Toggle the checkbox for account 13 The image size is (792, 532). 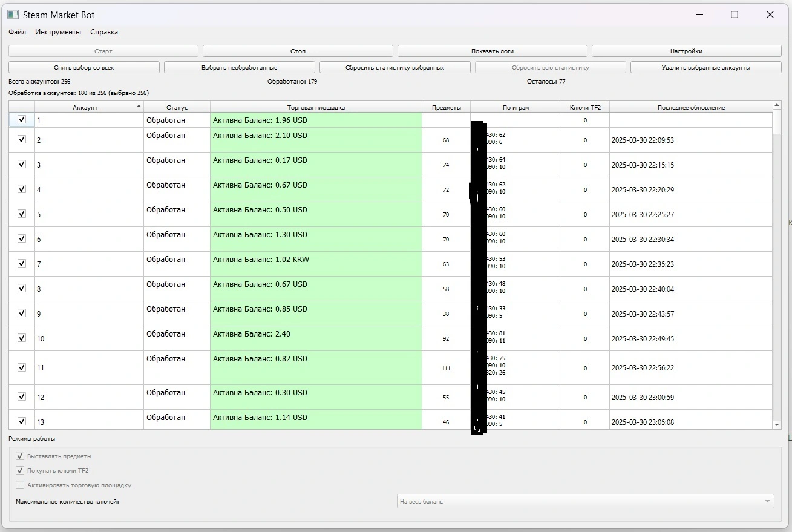click(22, 421)
